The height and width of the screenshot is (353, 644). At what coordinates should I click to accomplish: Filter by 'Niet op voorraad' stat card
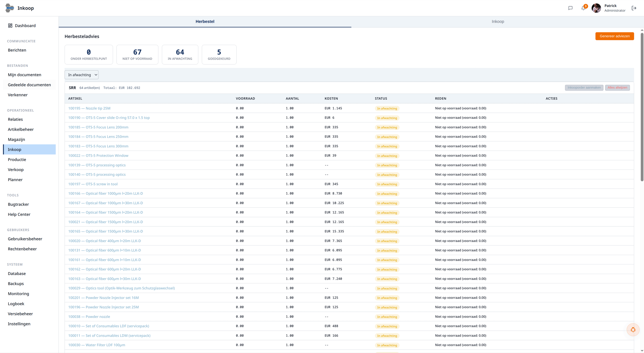point(137,54)
